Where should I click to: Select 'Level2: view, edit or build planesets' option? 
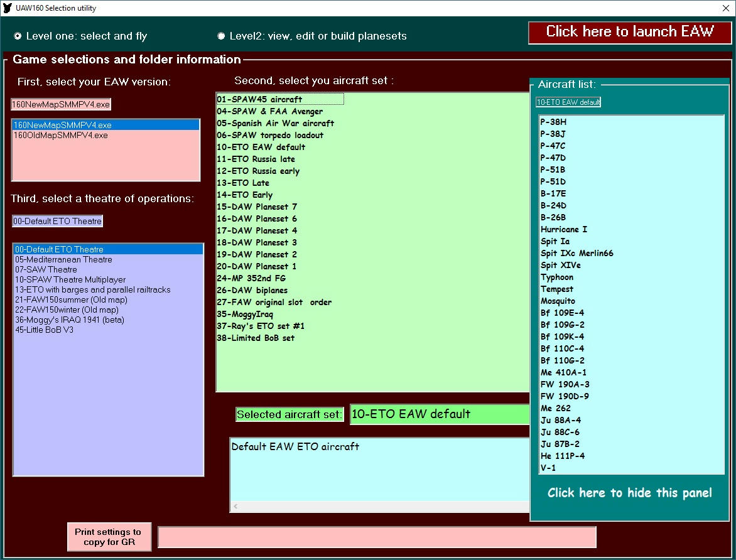point(221,36)
